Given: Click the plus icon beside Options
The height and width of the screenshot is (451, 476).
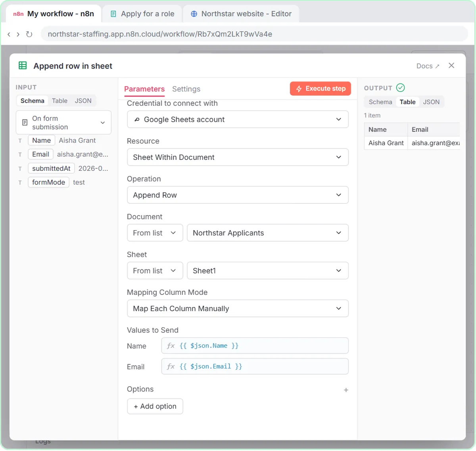Looking at the screenshot, I should coord(346,390).
